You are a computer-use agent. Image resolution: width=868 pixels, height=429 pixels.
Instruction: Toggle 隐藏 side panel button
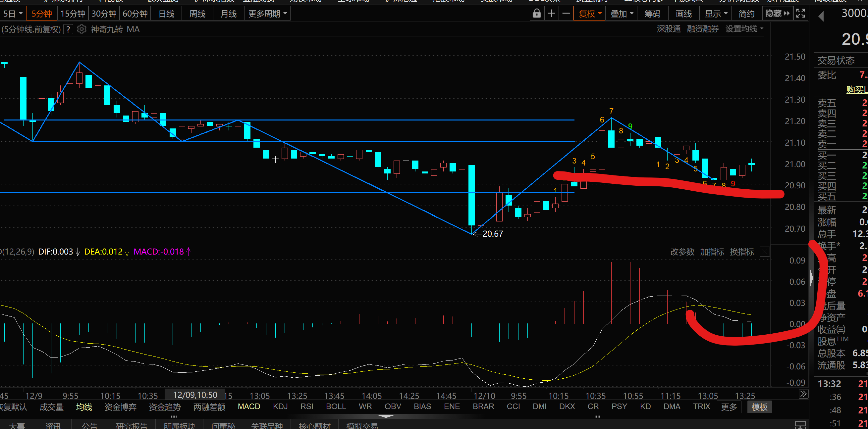[x=777, y=14]
